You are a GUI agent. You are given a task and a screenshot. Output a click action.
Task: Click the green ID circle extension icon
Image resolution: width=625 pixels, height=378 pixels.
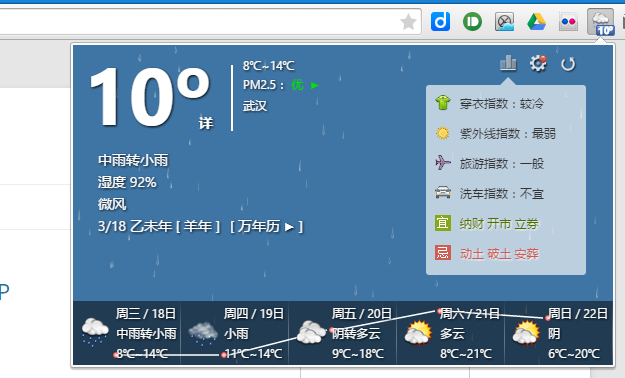(472, 22)
